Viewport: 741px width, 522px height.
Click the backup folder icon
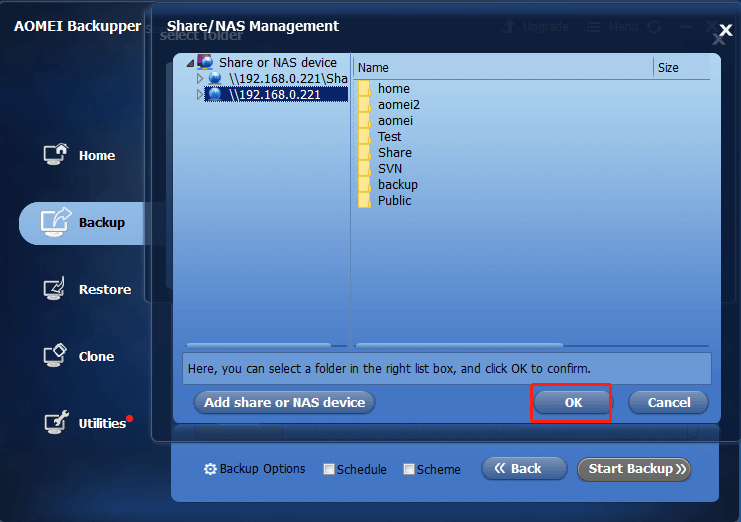(364, 185)
